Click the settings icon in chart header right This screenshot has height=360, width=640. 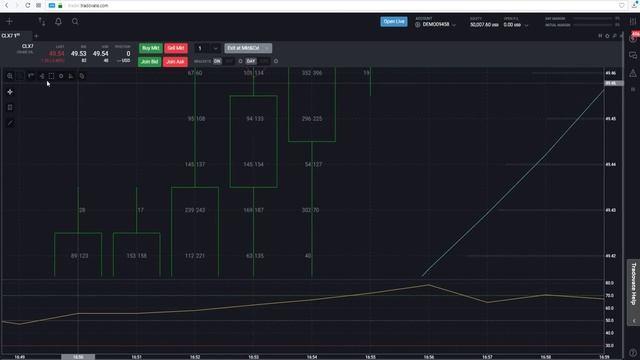pos(607,36)
